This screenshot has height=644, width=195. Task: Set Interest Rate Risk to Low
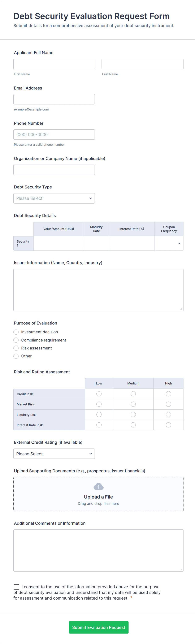(x=99, y=425)
